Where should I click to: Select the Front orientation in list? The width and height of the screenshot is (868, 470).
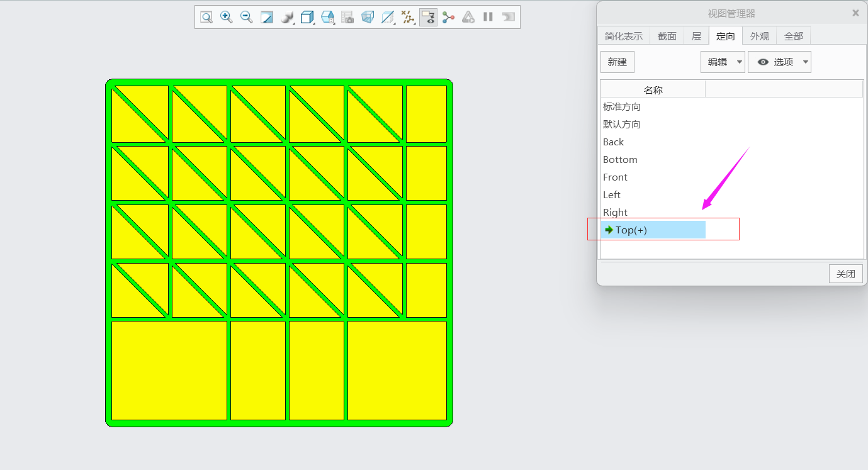point(615,177)
